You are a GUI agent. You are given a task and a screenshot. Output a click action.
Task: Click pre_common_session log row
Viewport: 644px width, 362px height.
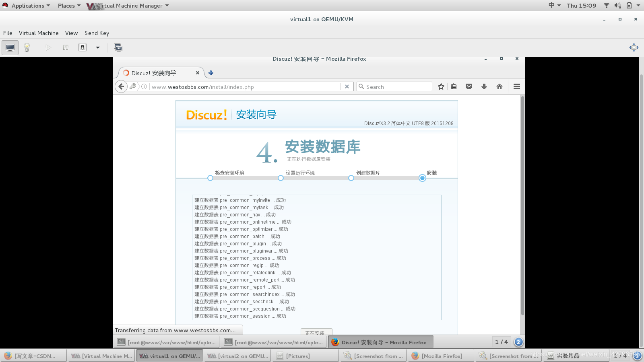pyautogui.click(x=240, y=316)
